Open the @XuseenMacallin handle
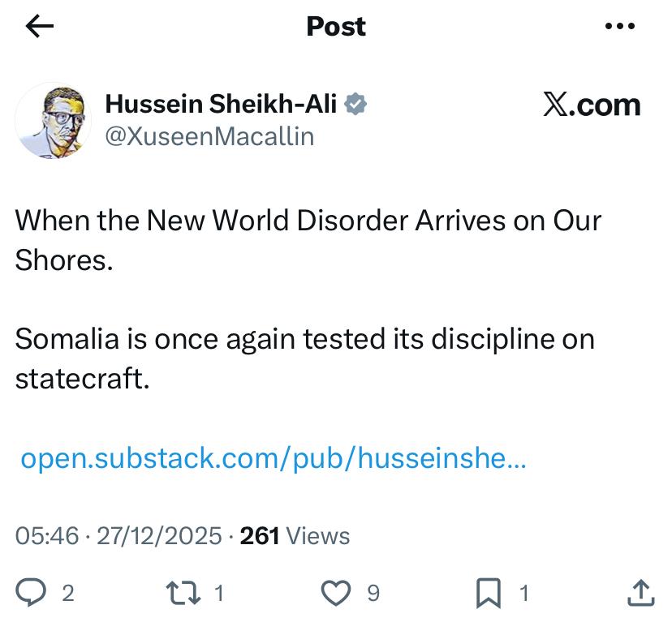The image size is (672, 635). [x=209, y=136]
